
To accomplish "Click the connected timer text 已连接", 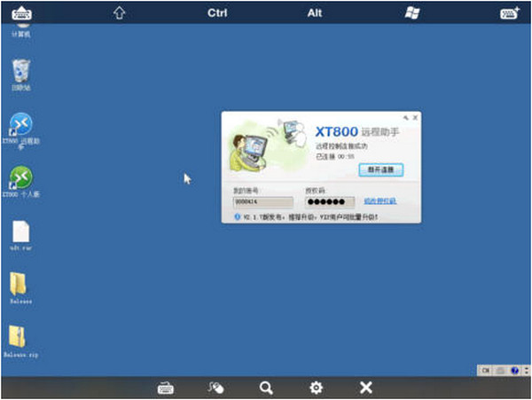I will (335, 156).
